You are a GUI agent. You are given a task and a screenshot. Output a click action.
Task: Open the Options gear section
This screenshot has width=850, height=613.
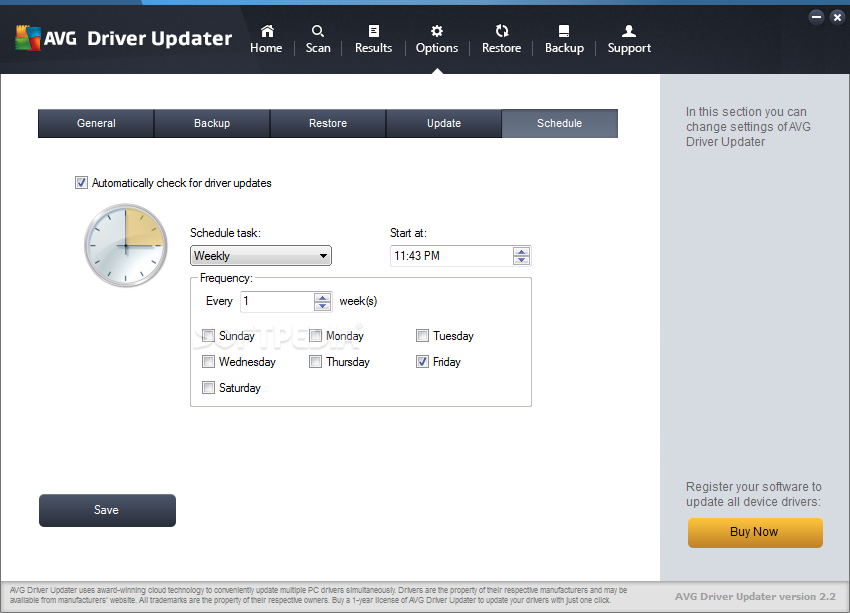pos(437,40)
